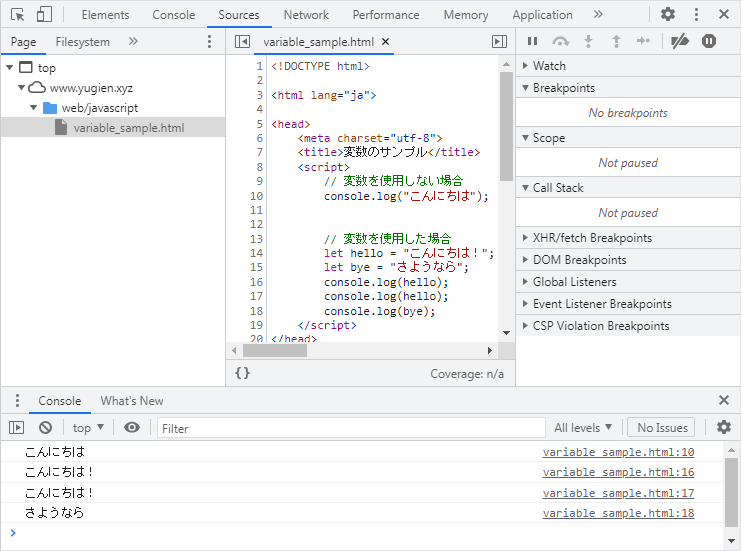Click the editor vertical scrollbar thumb
The width and height of the screenshot is (741, 551).
coord(506,126)
